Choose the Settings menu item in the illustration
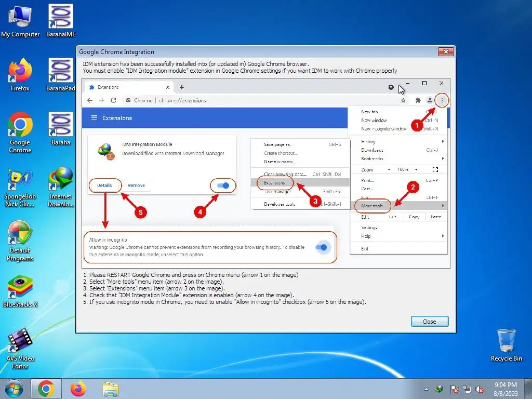Screen dimensions: 532x399 click(369, 228)
